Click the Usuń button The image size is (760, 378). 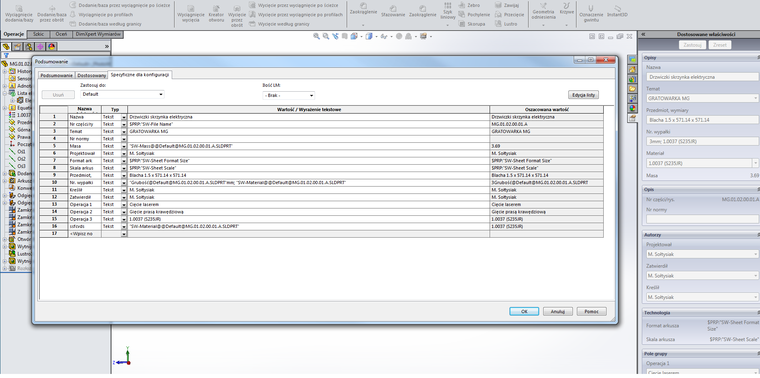click(58, 95)
